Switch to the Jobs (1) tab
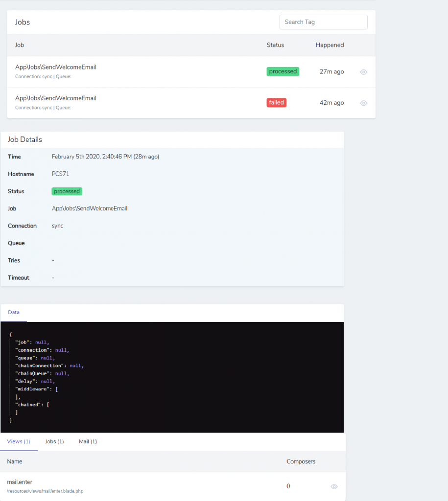This screenshot has width=448, height=501. pyautogui.click(x=54, y=441)
